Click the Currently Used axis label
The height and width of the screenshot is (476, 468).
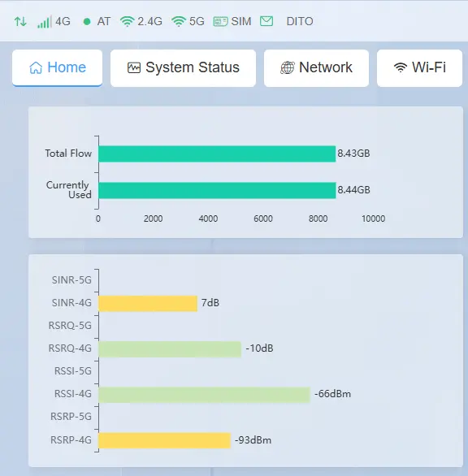[68, 190]
